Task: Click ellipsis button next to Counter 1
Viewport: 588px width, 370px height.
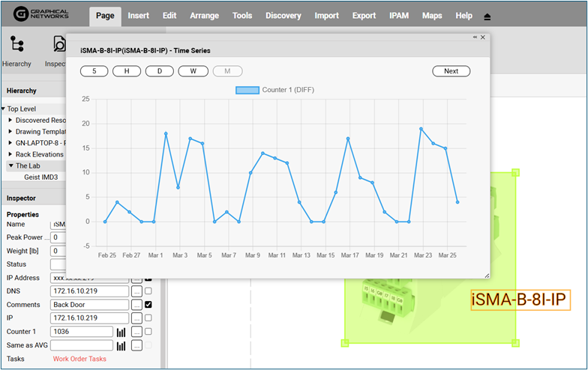Action: point(136,332)
